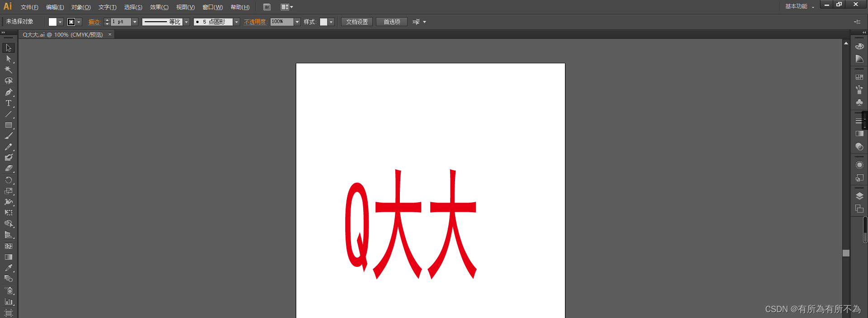Select the Direct Selection tool
The height and width of the screenshot is (318, 868).
point(9,59)
